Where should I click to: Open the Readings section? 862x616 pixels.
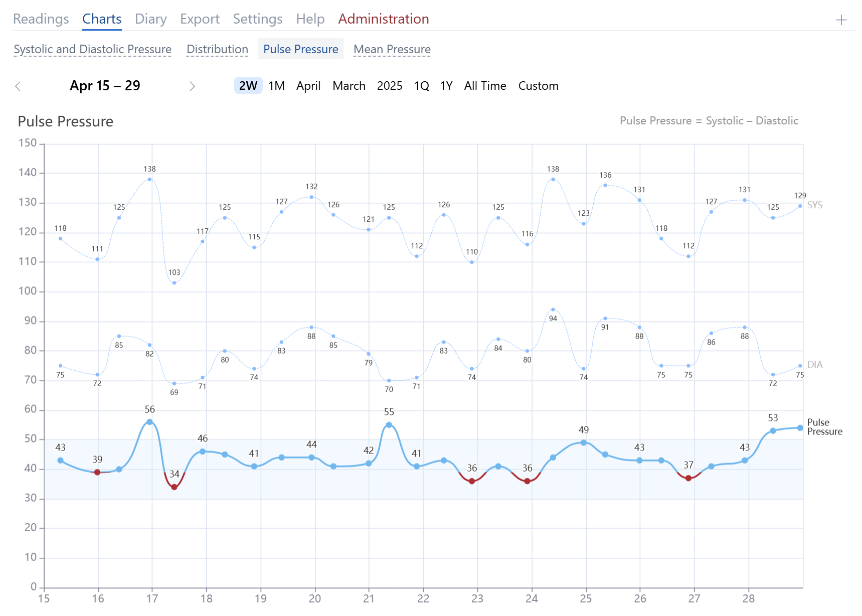pyautogui.click(x=41, y=19)
